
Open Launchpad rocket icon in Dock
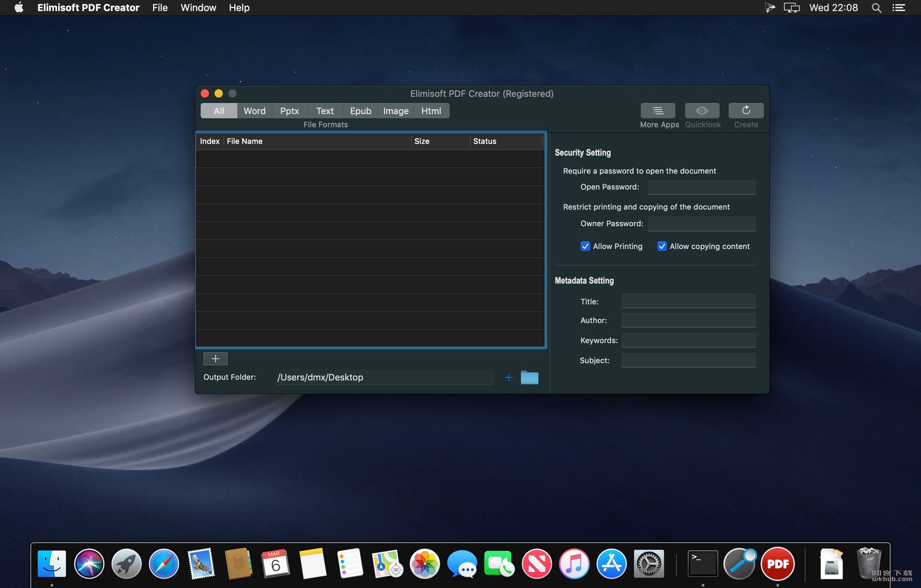126,563
